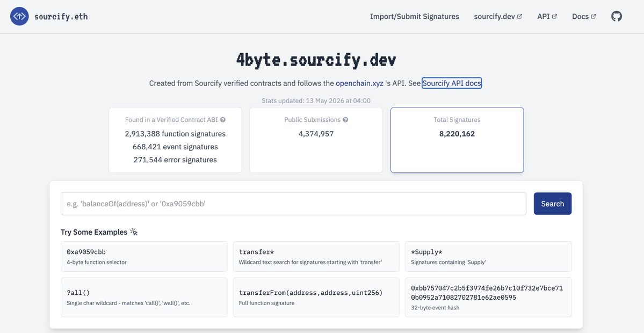
Task: Open Sourcify API docs link
Action: [x=451, y=83]
